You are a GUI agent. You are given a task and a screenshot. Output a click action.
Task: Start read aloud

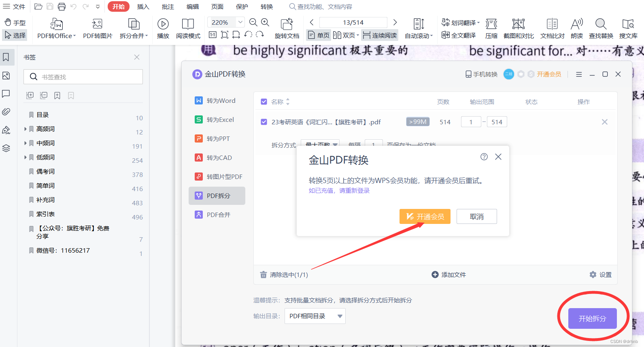(x=577, y=29)
